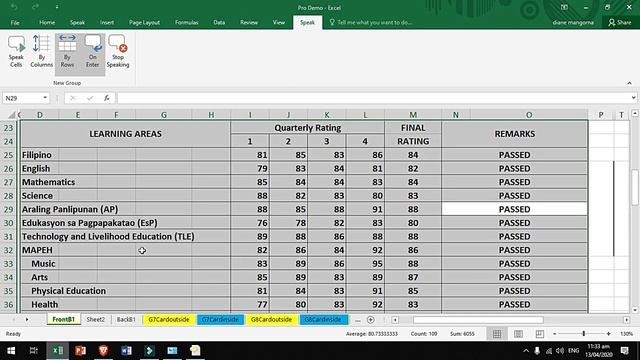
Task: Click the horizontal scrollbar left arrow
Action: [x=395, y=320]
